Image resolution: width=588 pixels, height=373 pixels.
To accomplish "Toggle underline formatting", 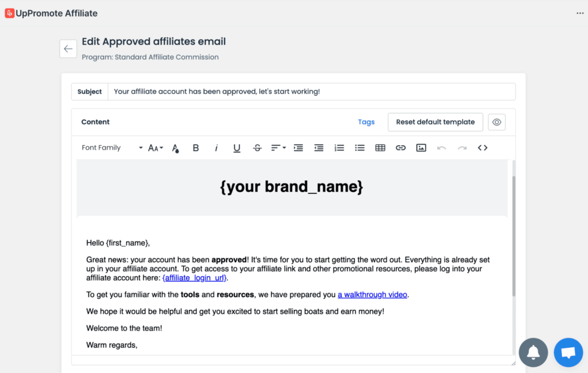I will tap(237, 147).
